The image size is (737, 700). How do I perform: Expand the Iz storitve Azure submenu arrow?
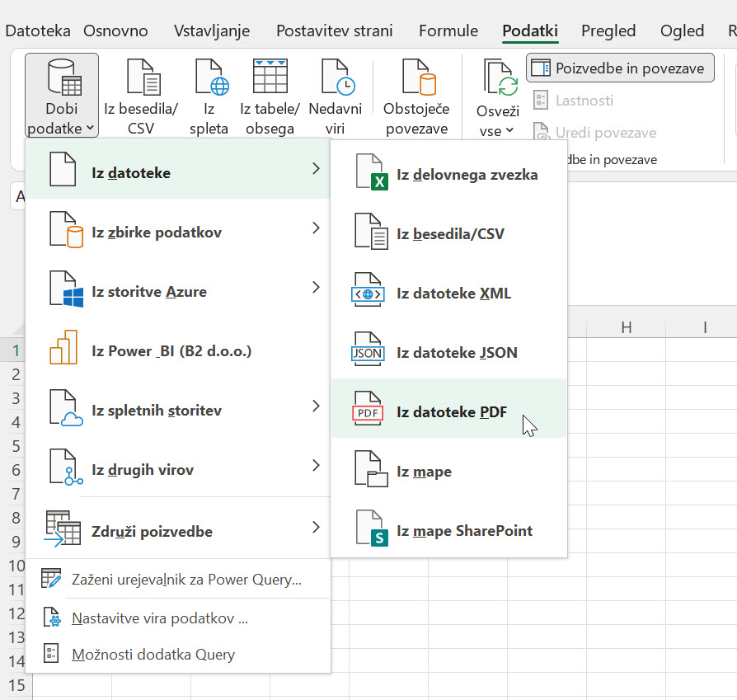316,287
